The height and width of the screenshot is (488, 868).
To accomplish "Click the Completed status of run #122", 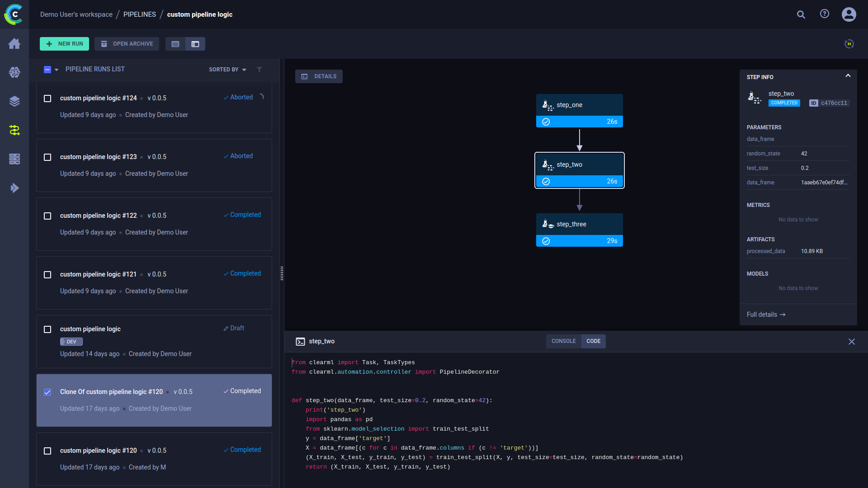I will [x=242, y=215].
